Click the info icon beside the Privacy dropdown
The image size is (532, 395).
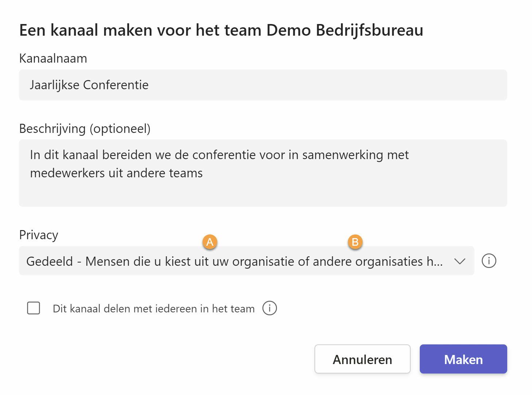click(489, 261)
